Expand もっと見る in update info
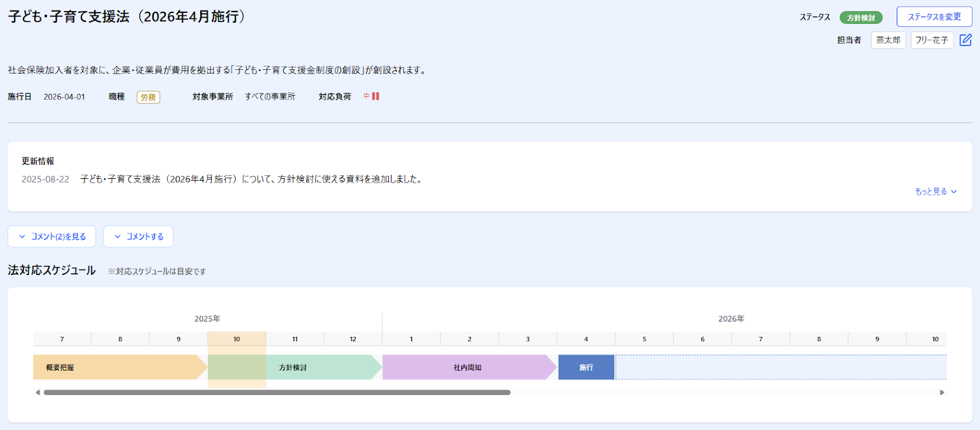The height and width of the screenshot is (430, 980). click(x=936, y=192)
